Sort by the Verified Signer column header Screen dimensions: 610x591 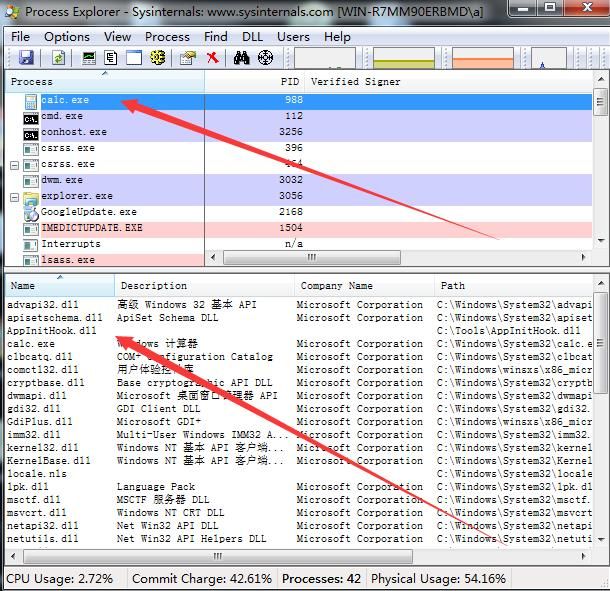point(449,82)
